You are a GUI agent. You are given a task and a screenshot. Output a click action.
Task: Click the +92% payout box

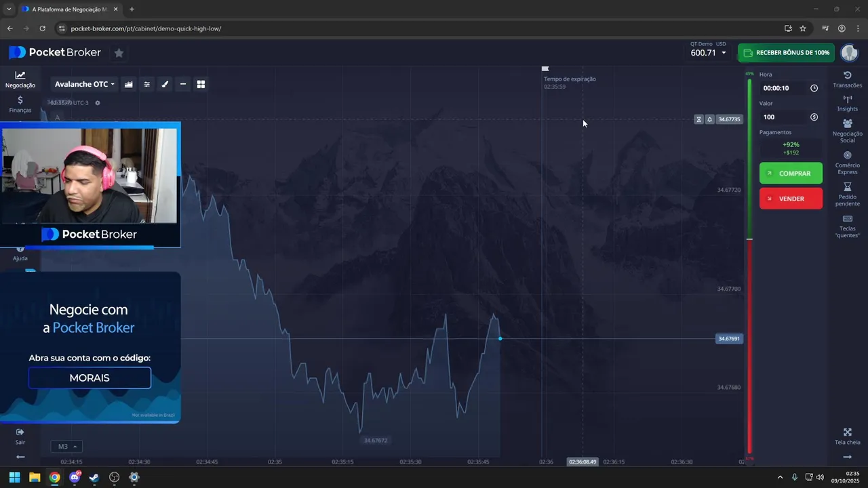point(791,148)
